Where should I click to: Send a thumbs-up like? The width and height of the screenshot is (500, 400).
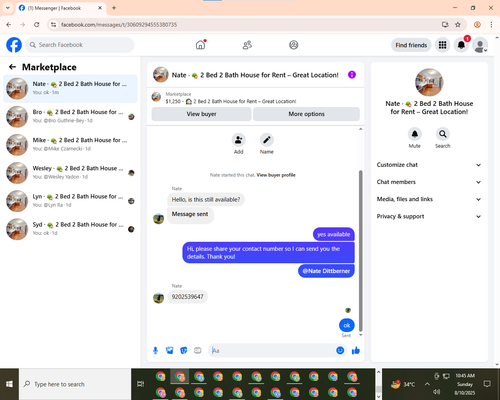[x=356, y=350]
